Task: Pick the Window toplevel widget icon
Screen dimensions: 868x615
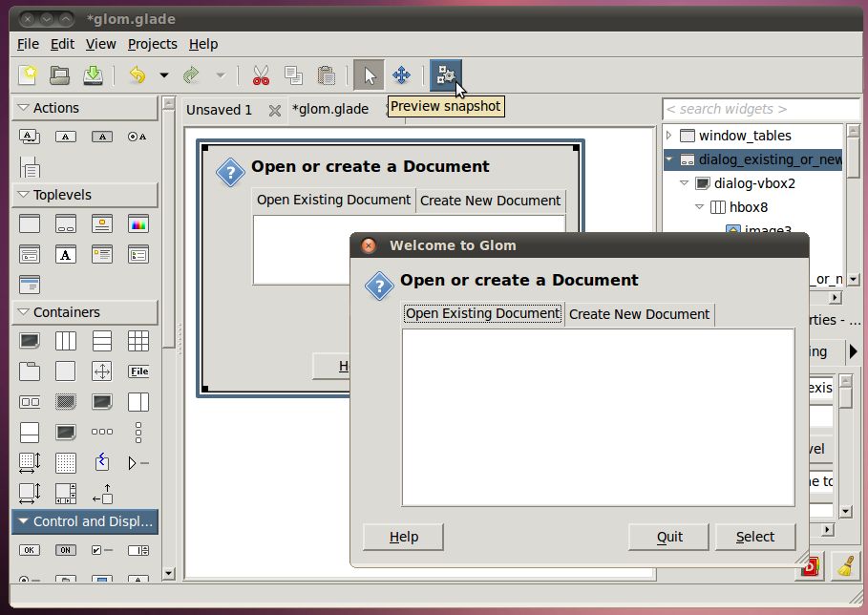Action: pyautogui.click(x=30, y=223)
